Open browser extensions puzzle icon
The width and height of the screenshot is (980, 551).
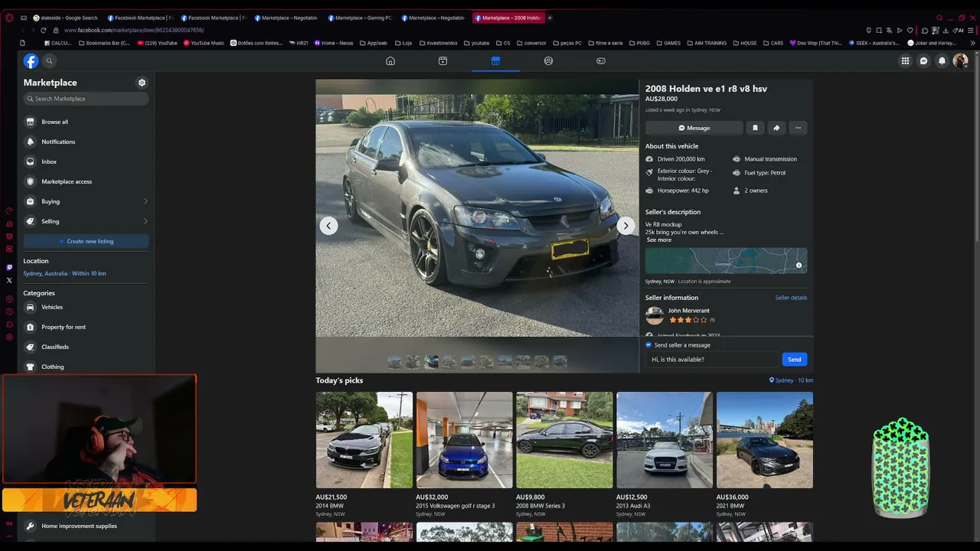pos(925,31)
